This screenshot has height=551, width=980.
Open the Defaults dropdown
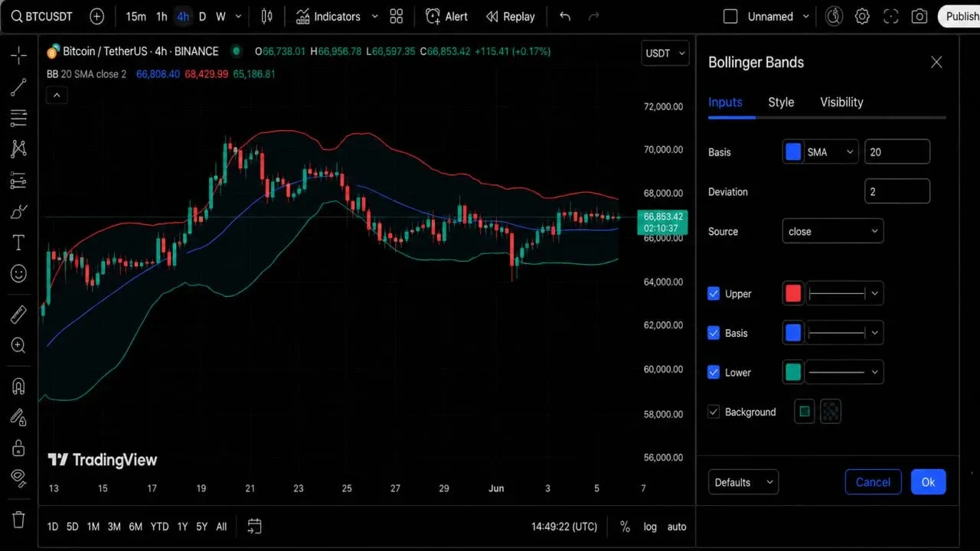(x=743, y=482)
